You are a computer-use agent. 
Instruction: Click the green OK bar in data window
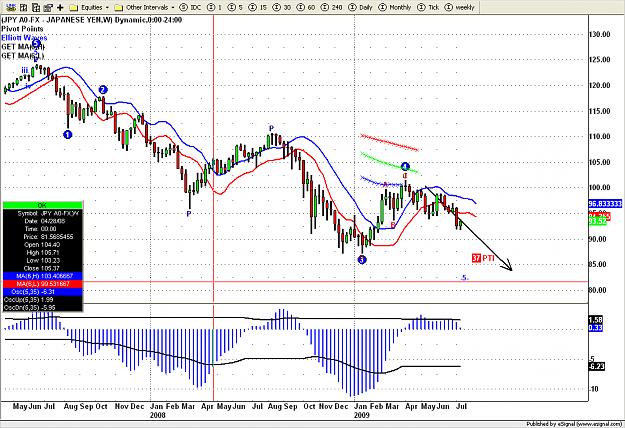click(42, 205)
